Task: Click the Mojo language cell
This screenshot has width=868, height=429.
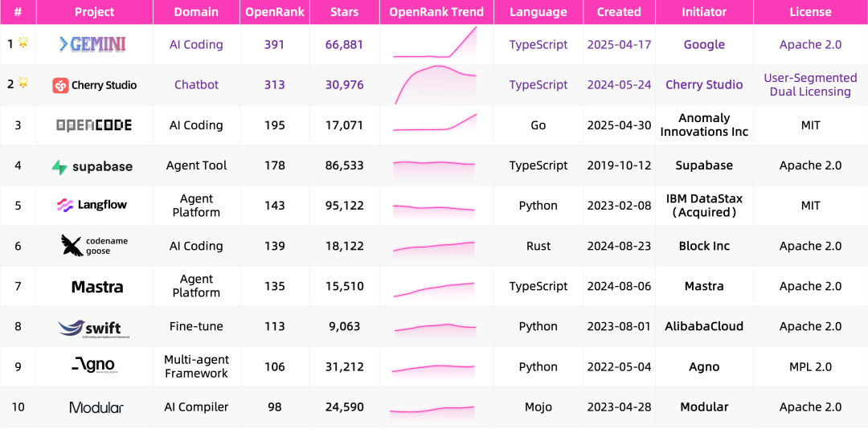Action: click(x=538, y=407)
